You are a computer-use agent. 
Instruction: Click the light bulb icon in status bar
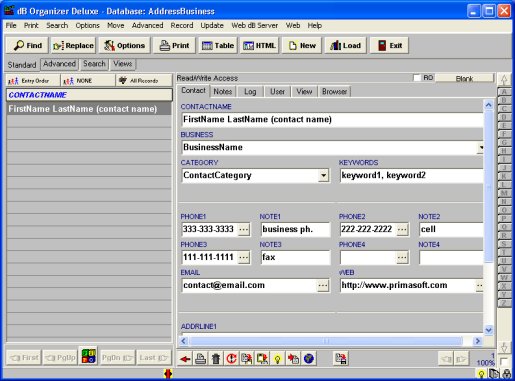[481, 374]
